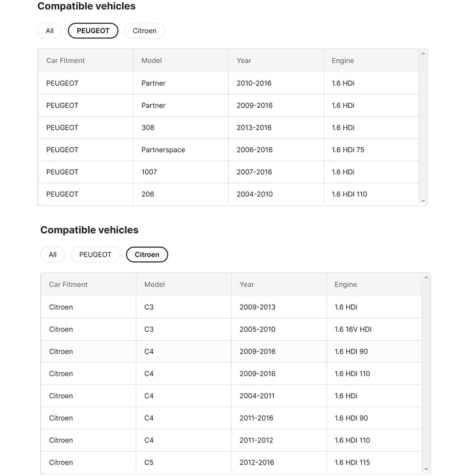Select the Citroen filter in the lower section

pos(147,255)
